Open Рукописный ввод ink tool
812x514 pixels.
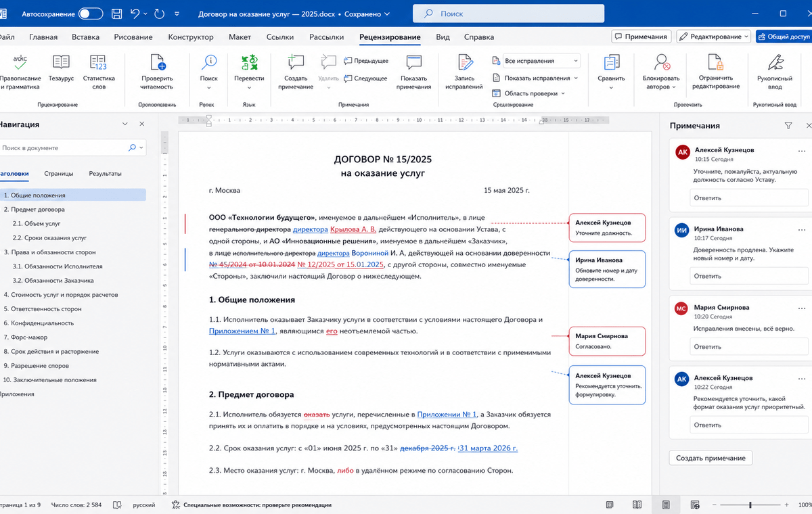click(x=775, y=73)
